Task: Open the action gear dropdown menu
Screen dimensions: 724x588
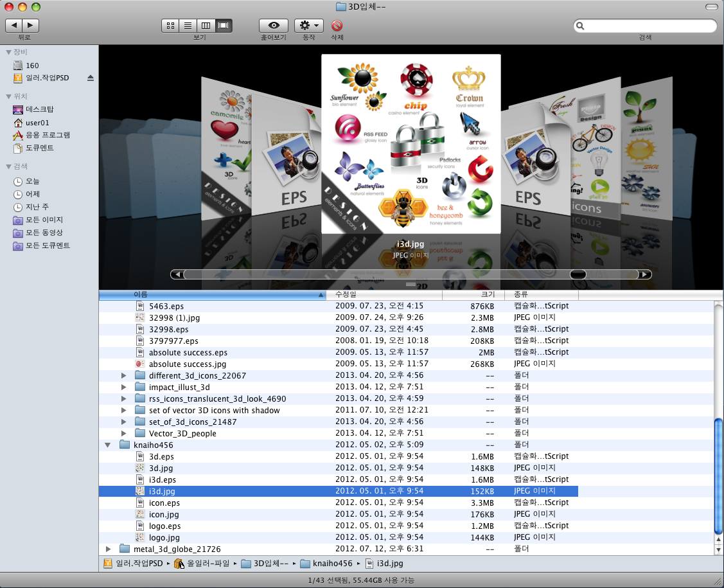Action: (309, 26)
